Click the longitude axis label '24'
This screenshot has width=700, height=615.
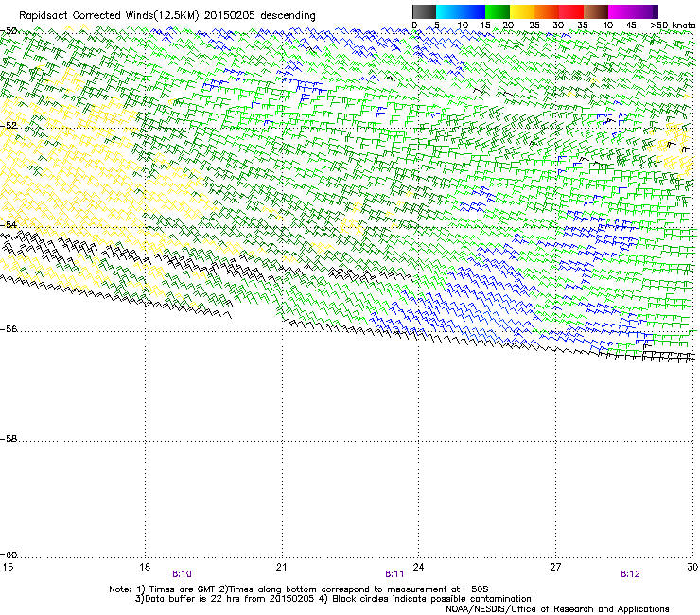[418, 567]
